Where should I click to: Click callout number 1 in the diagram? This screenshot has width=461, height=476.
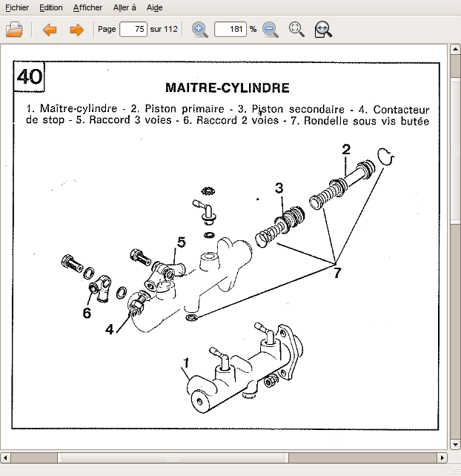pyautogui.click(x=186, y=363)
